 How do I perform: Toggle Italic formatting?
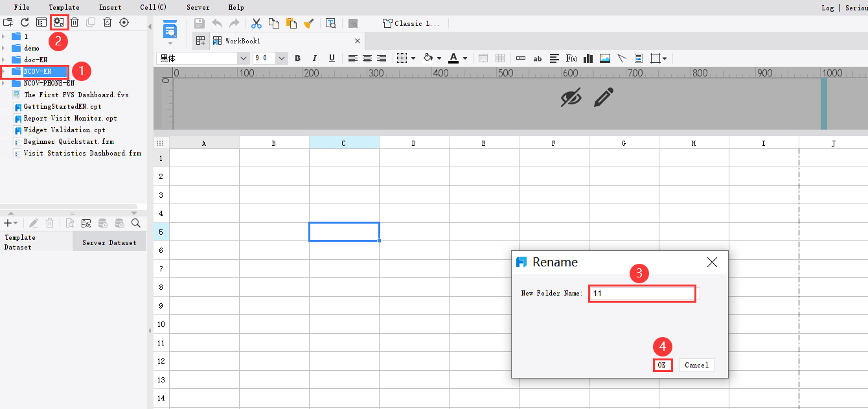314,58
